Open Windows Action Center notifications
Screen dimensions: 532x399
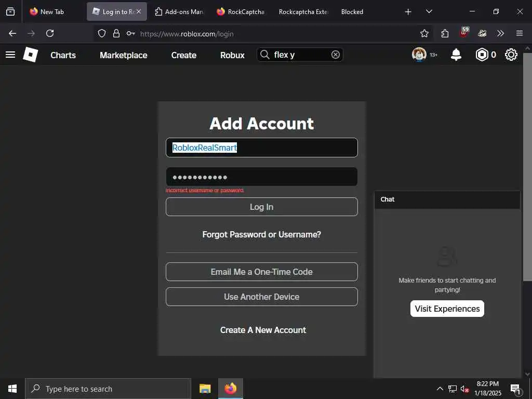click(515, 389)
